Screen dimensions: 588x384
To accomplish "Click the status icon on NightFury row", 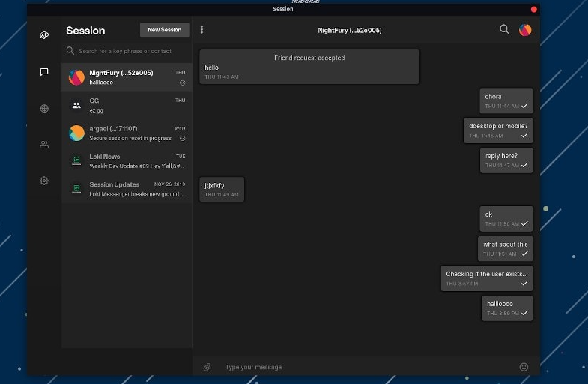I will point(182,82).
